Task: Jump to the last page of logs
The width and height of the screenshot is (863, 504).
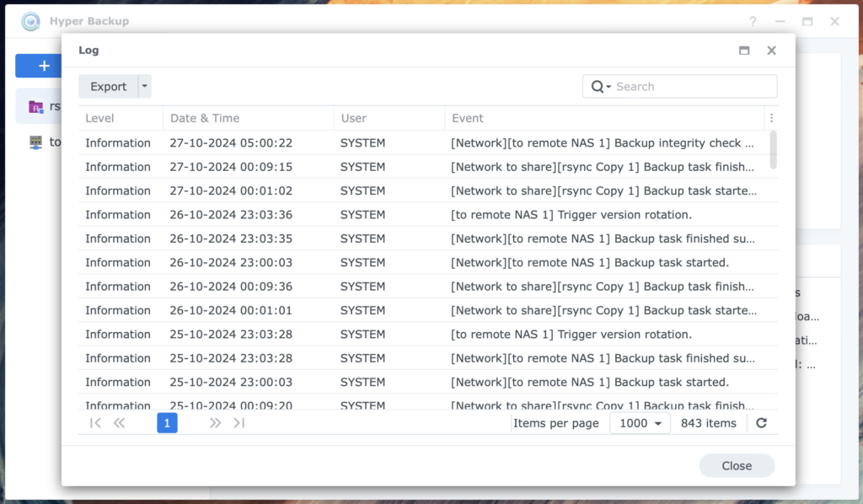Action: pos(239,422)
